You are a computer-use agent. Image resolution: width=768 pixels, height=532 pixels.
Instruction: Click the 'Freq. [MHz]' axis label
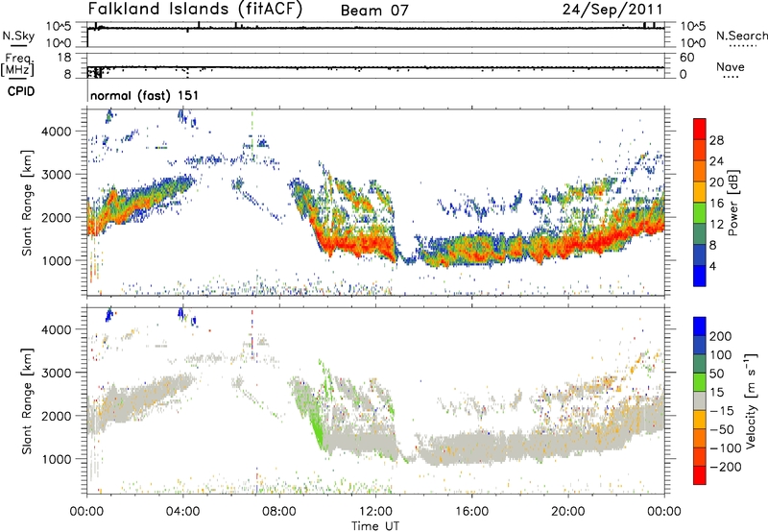(17, 65)
